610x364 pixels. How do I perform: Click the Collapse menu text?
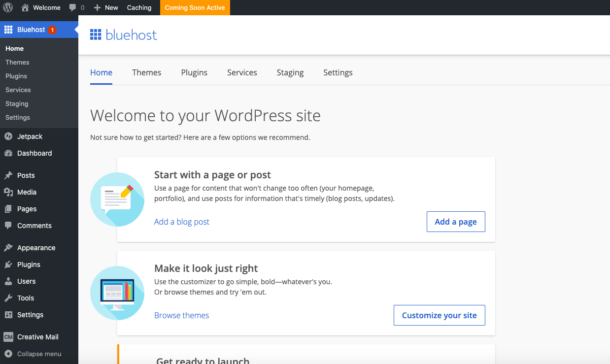(x=39, y=354)
